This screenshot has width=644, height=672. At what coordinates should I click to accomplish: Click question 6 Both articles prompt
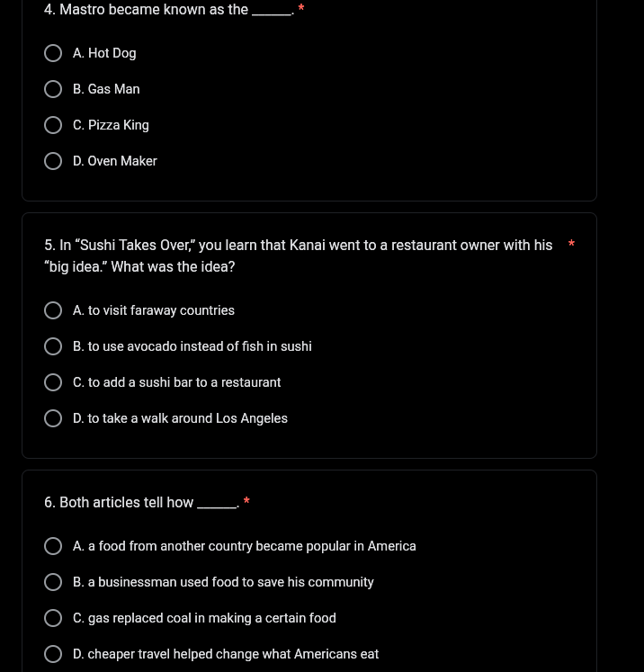119,503
